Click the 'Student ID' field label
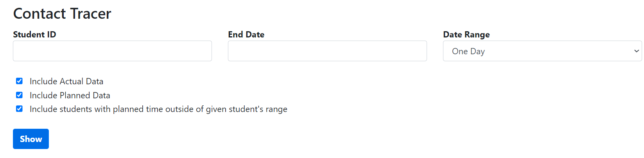This screenshot has width=644, height=158. 34,35
